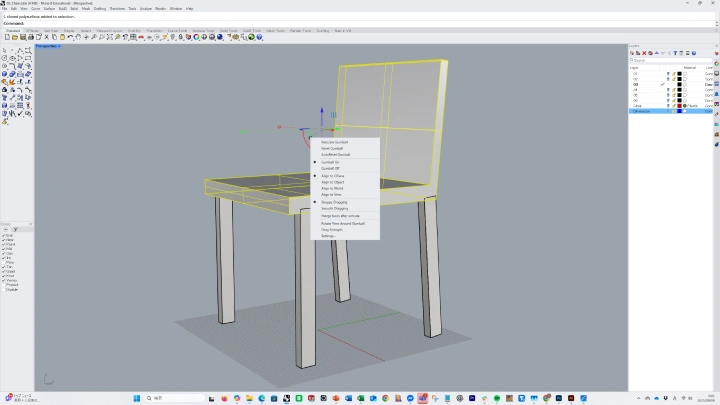Open the Transform menu in menu bar
720x405 pixels.
pyautogui.click(x=117, y=9)
